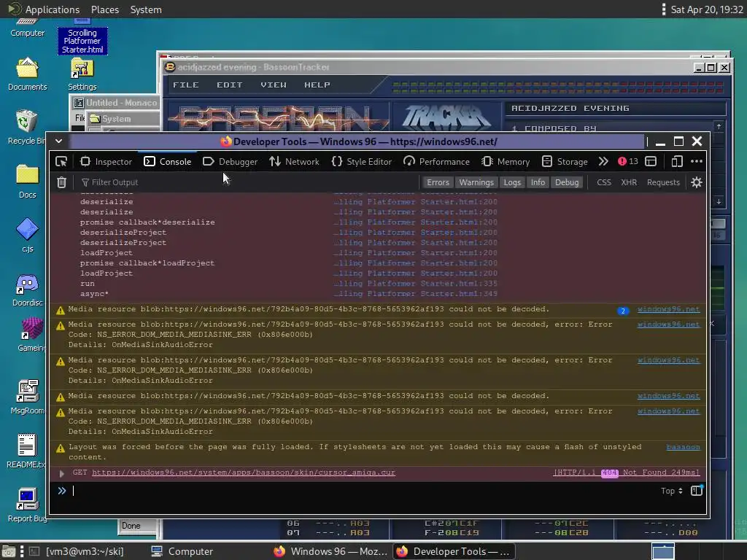The image size is (747, 560).
Task: Switch to Network tab
Action: click(294, 161)
